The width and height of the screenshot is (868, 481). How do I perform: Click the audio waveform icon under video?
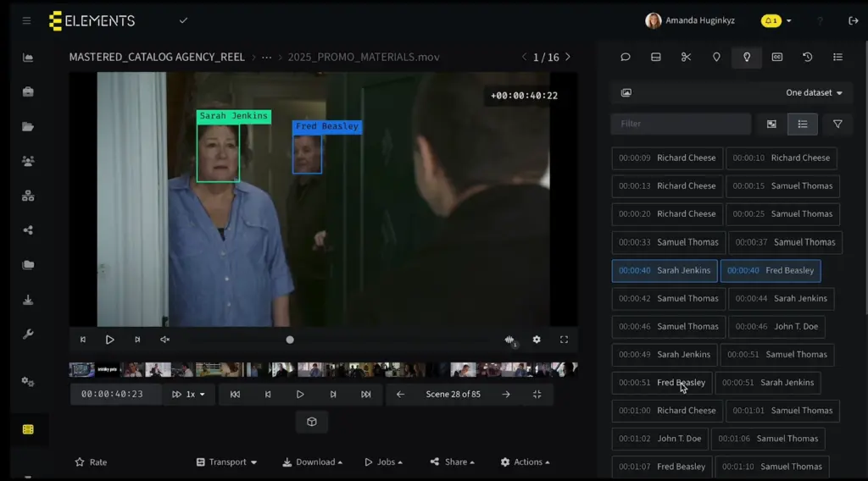(x=509, y=340)
